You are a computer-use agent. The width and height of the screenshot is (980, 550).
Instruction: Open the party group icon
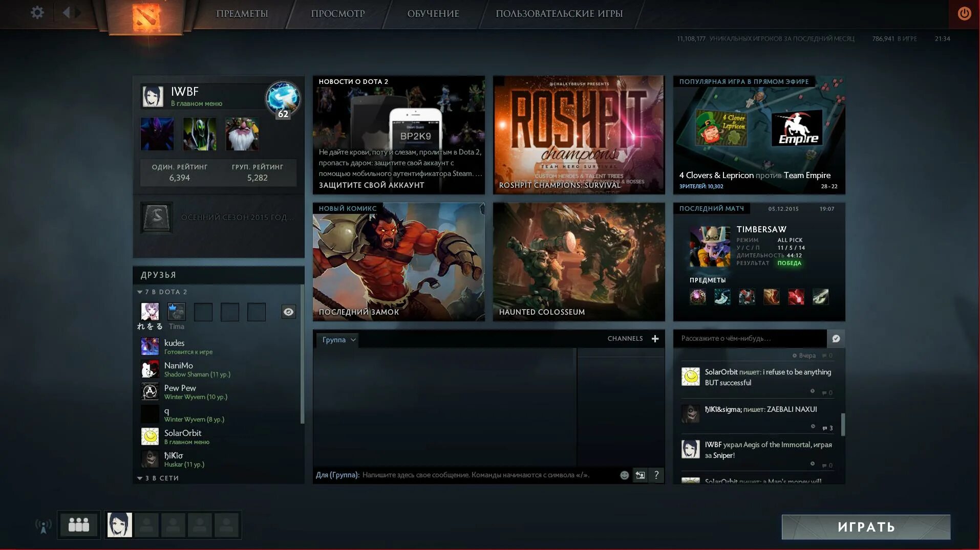pos(79,524)
